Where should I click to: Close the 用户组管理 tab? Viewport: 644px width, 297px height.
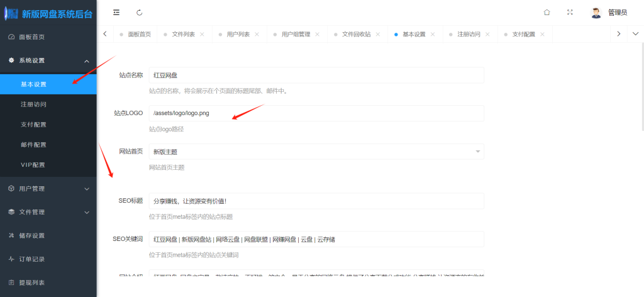tap(317, 34)
